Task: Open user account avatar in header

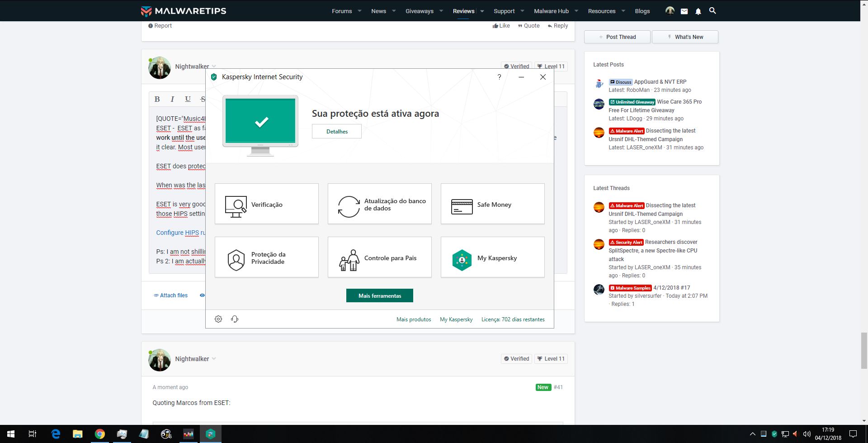Action: point(670,11)
